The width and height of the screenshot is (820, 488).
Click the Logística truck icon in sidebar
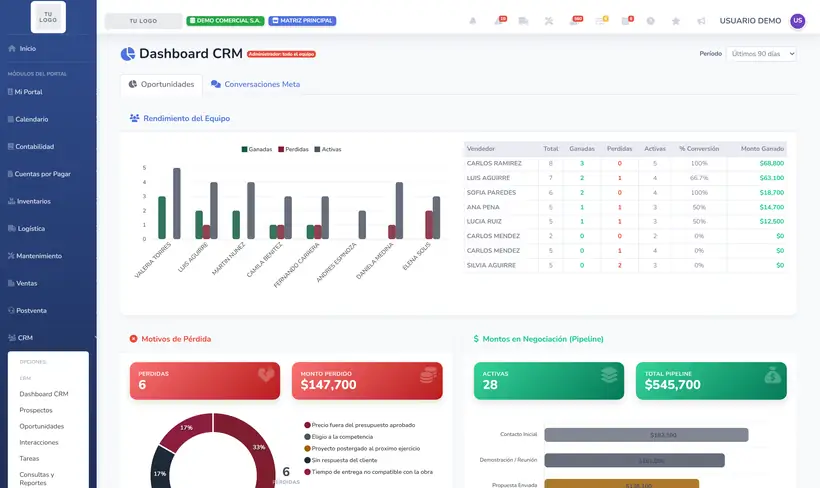tap(12, 229)
